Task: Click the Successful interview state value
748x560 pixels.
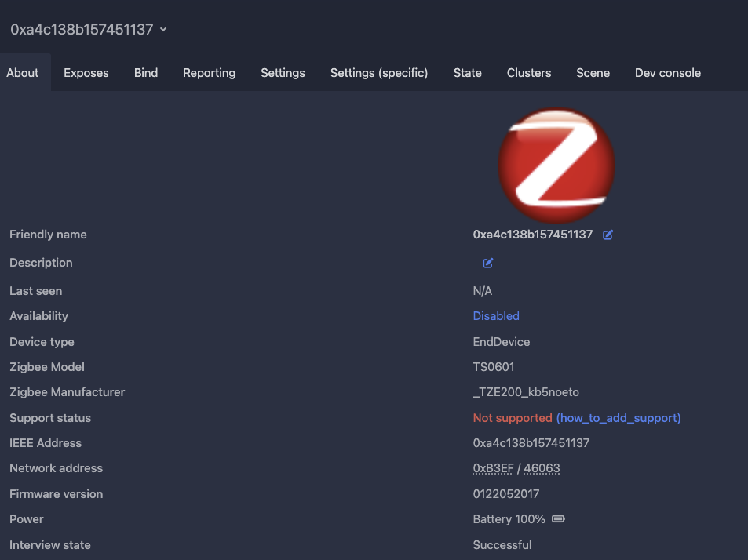Action: pos(502,545)
